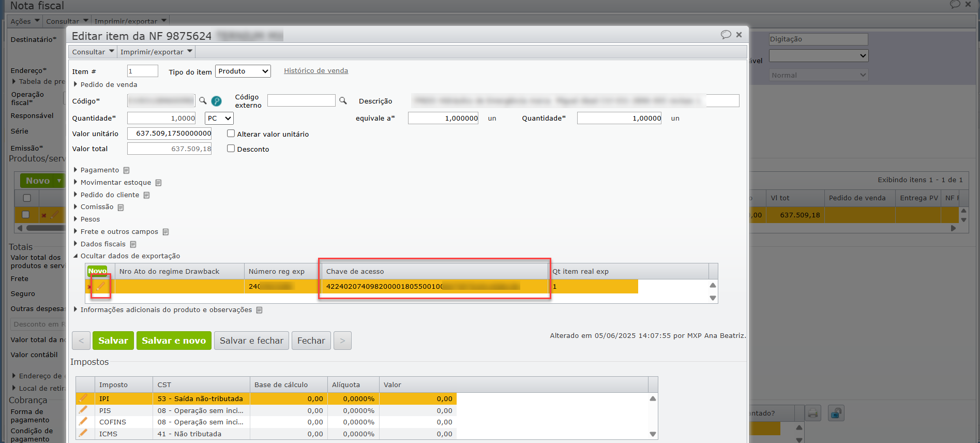Close the Editar item dialog
This screenshot has width=980, height=443.
(x=739, y=35)
